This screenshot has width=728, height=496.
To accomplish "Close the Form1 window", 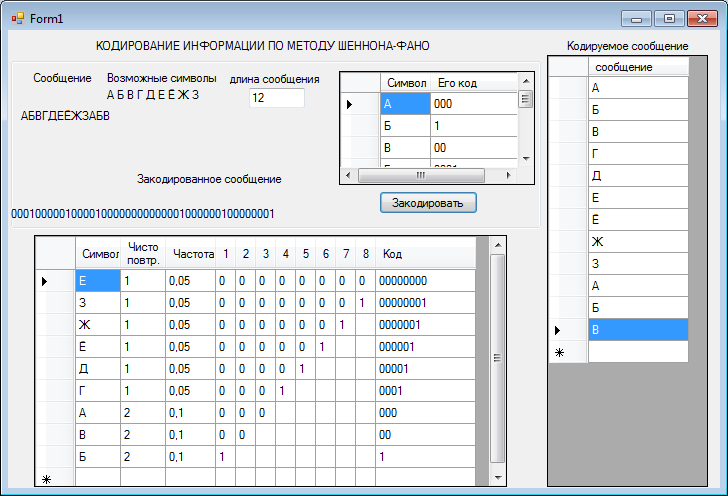I will pos(702,19).
